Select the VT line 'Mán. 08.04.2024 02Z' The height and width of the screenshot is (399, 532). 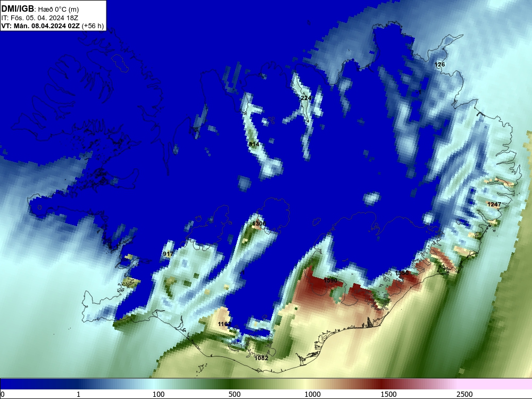click(x=47, y=26)
